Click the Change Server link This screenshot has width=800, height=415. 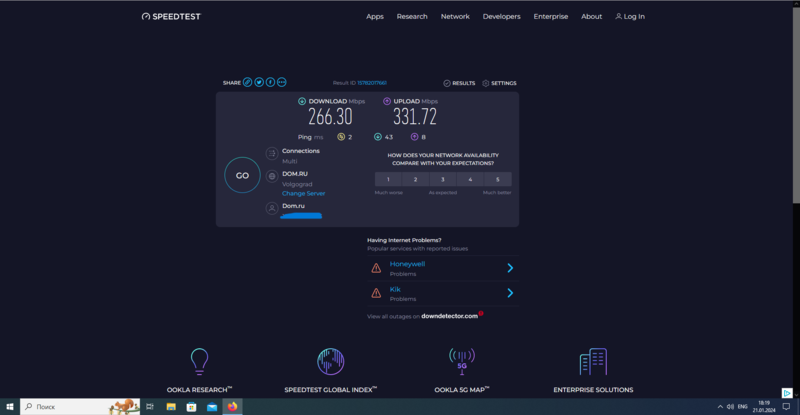pos(304,193)
